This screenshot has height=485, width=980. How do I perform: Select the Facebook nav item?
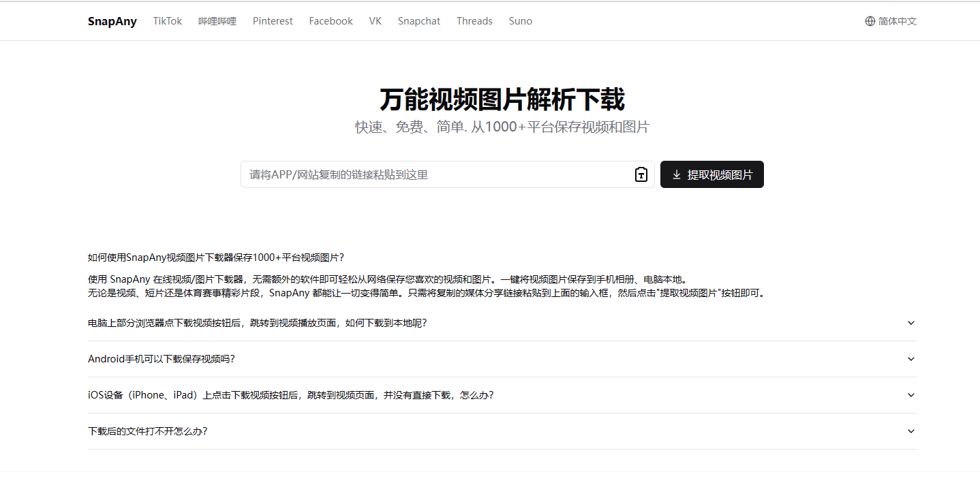point(331,21)
